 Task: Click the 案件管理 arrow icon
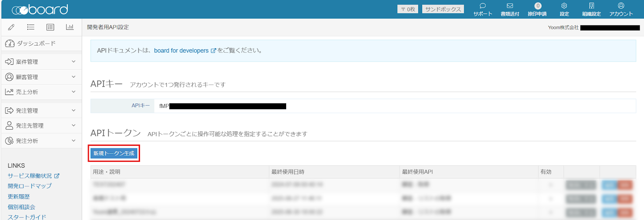(x=9, y=62)
